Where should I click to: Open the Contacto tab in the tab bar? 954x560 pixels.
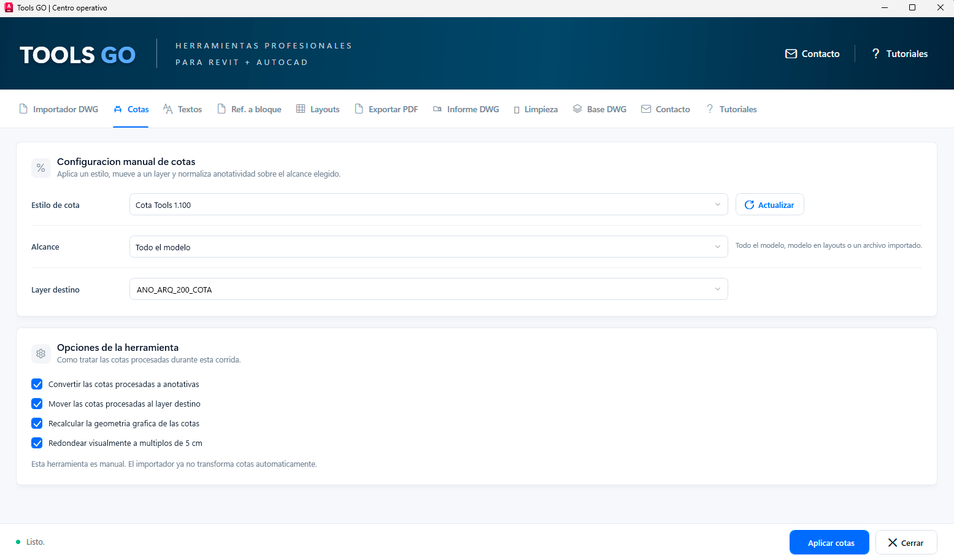(666, 109)
